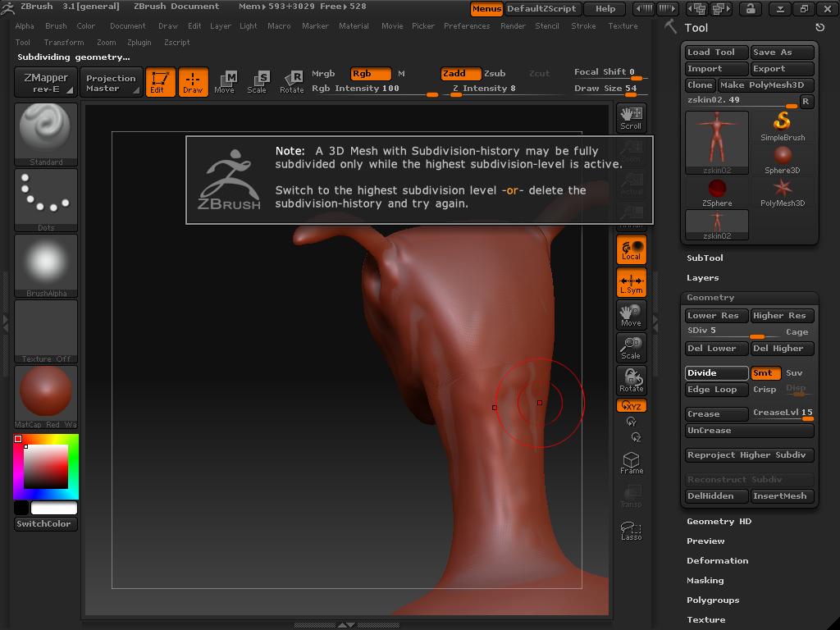This screenshot has width=840, height=630.
Task: Select the Move tool in top toolbar
Action: [x=225, y=82]
